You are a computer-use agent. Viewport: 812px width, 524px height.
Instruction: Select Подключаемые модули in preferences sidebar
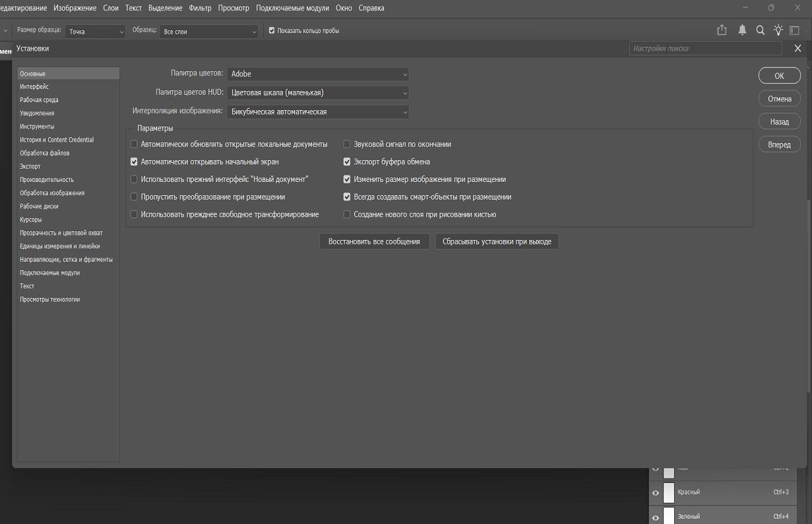point(50,273)
